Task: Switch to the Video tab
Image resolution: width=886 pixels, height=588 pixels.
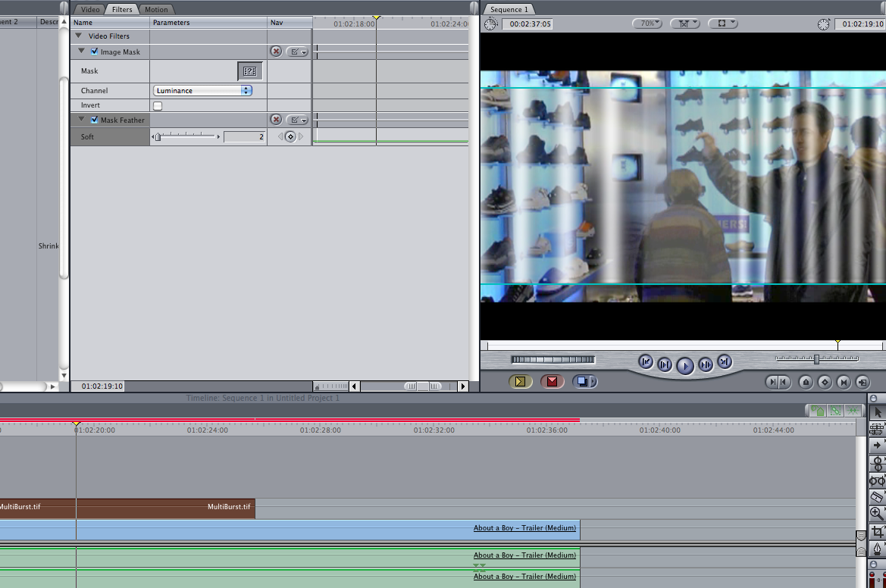Action: [x=90, y=10]
